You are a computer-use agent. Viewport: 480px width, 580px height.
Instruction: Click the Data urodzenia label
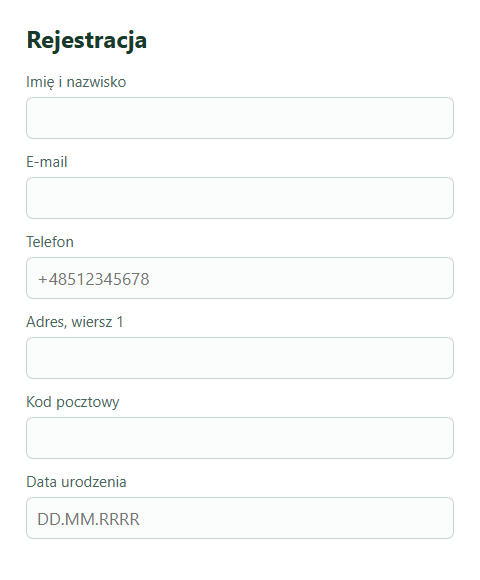click(x=76, y=482)
